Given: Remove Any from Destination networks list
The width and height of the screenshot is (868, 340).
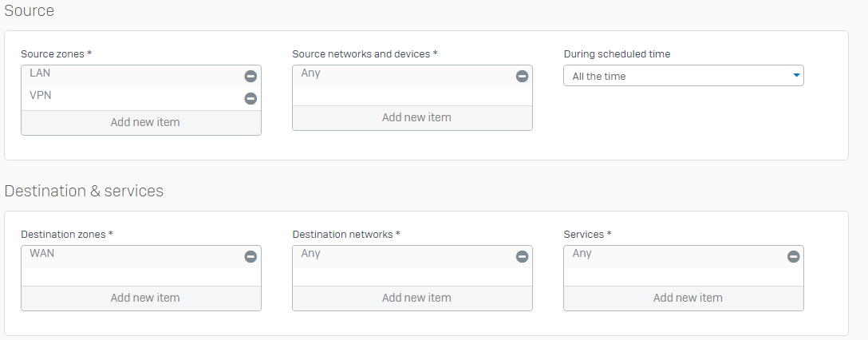Looking at the screenshot, I should coord(522,256).
